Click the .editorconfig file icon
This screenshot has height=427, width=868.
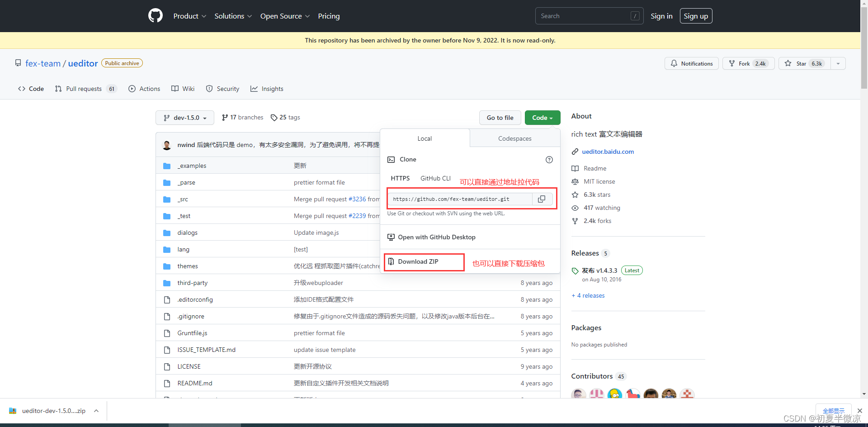pos(167,300)
